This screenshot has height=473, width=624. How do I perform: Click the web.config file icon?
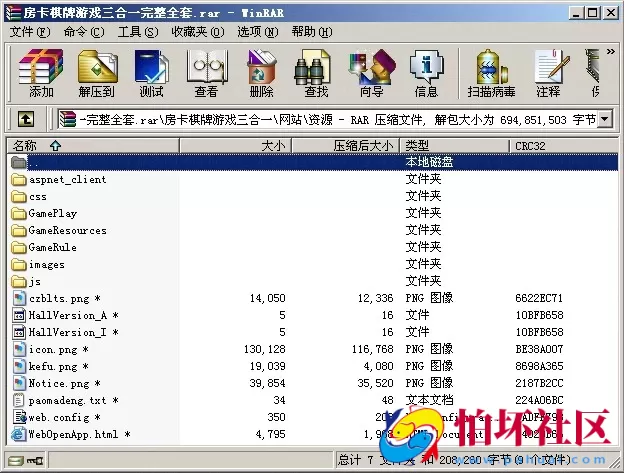(x=19, y=417)
